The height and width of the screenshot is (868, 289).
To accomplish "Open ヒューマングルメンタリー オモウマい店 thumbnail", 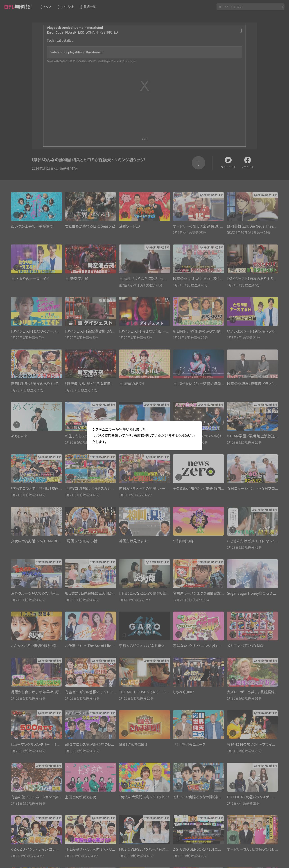I will point(36,725).
